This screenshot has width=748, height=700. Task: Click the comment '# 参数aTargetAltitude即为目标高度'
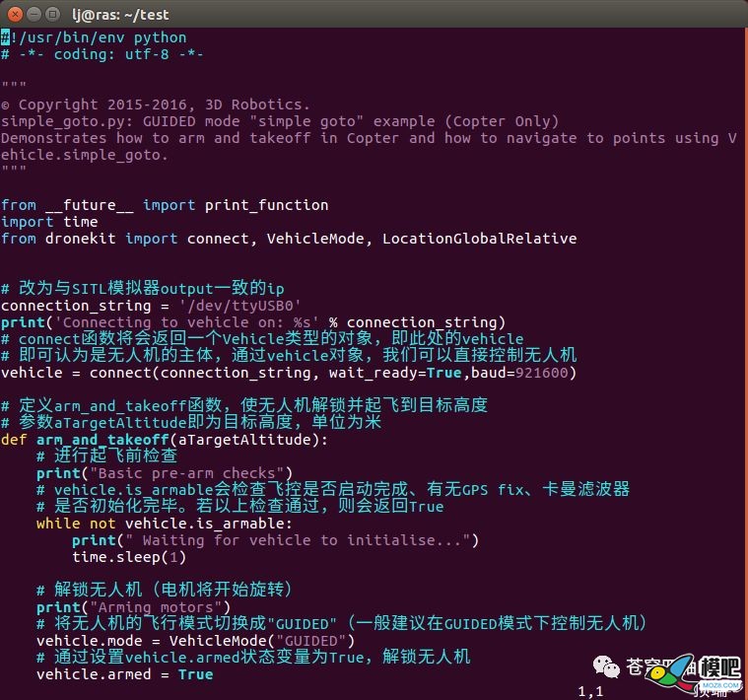(191, 422)
